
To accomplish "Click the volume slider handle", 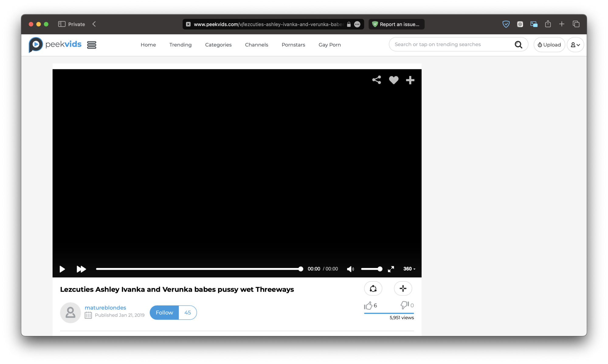I will (x=380, y=269).
